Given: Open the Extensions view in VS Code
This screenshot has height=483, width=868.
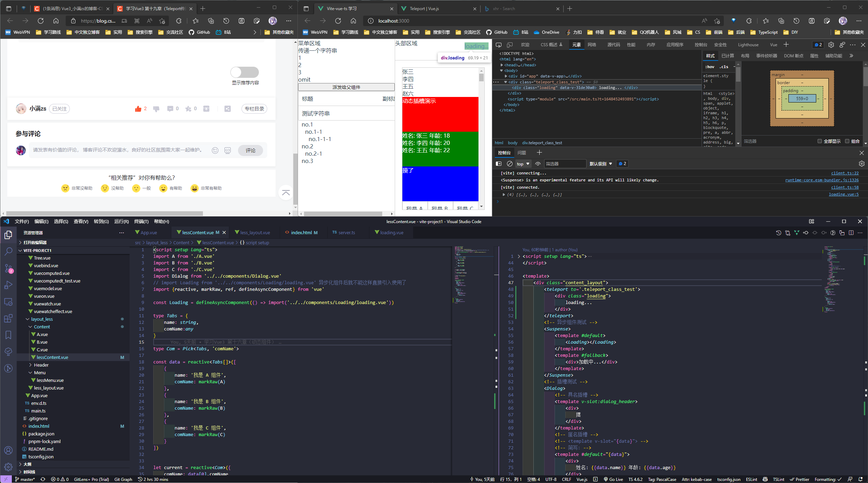Looking at the screenshot, I should 8,318.
